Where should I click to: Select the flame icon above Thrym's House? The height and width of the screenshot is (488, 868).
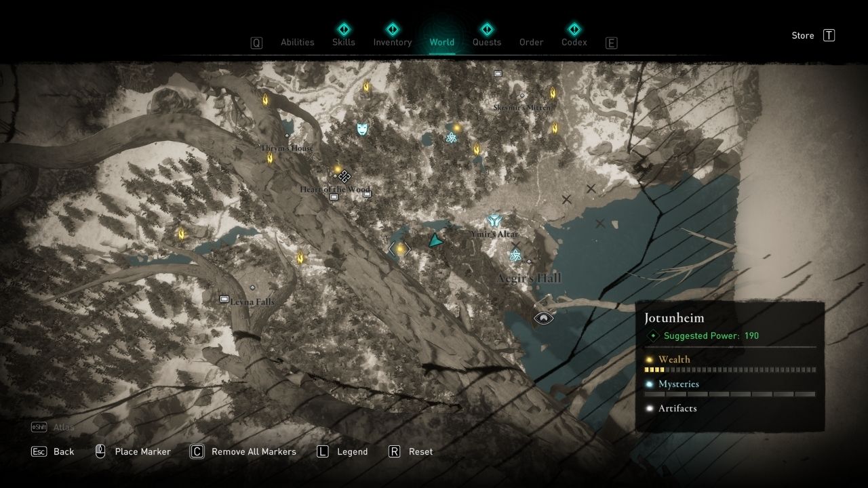coord(265,100)
